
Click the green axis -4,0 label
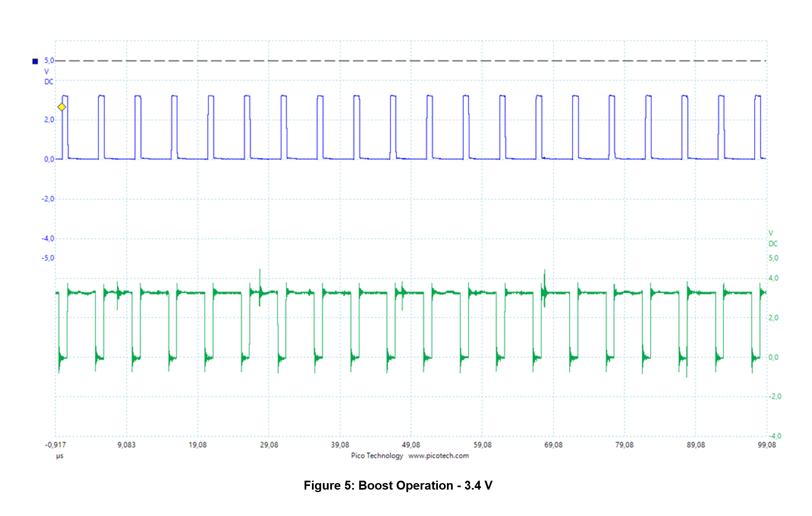[x=775, y=436]
